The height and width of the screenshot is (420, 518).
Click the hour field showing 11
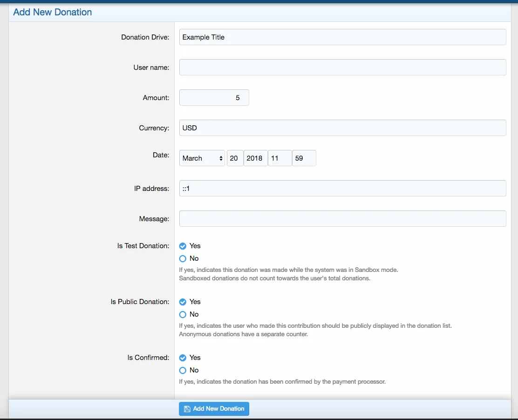coord(279,158)
